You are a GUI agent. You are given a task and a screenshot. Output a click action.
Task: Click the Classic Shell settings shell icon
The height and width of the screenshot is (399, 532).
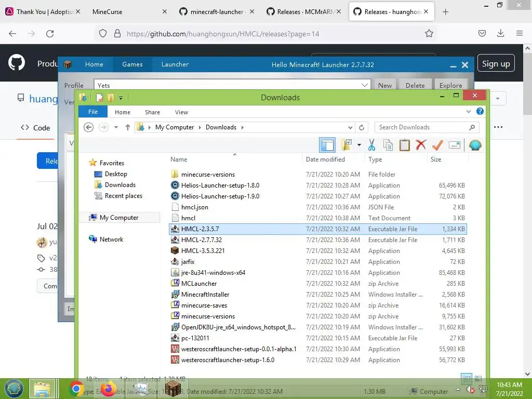(475, 145)
